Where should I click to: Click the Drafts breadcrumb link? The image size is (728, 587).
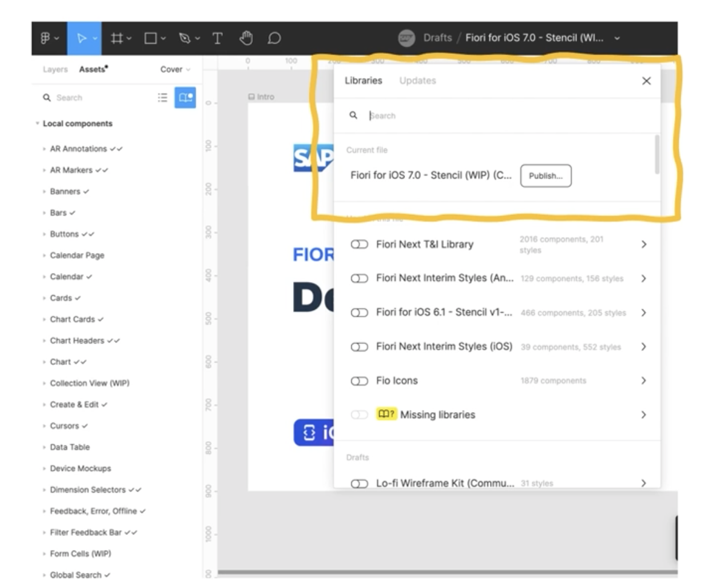coord(437,38)
